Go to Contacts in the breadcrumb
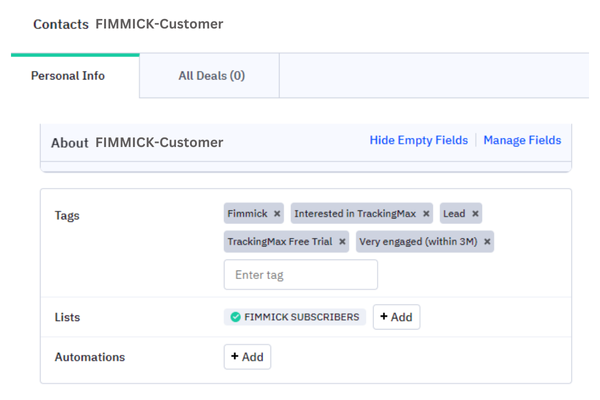This screenshot has width=600, height=400. tap(61, 24)
